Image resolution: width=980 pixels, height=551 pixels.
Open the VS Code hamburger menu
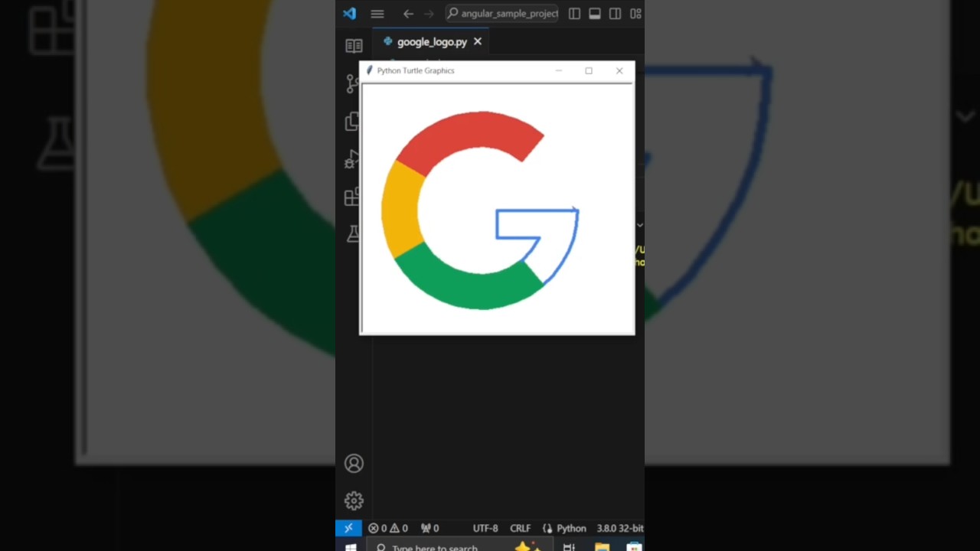377,14
